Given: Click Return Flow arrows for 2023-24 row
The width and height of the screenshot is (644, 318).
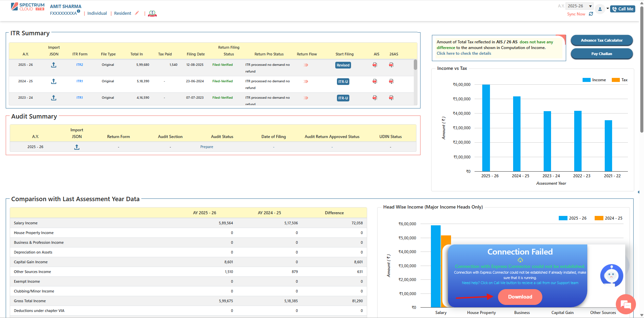Looking at the screenshot, I should 306,98.
